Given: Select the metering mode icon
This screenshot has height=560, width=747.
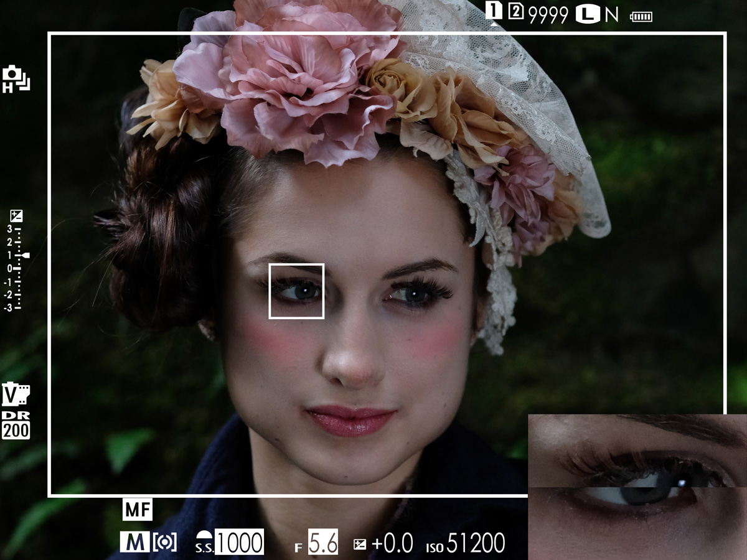Looking at the screenshot, I should (164, 543).
